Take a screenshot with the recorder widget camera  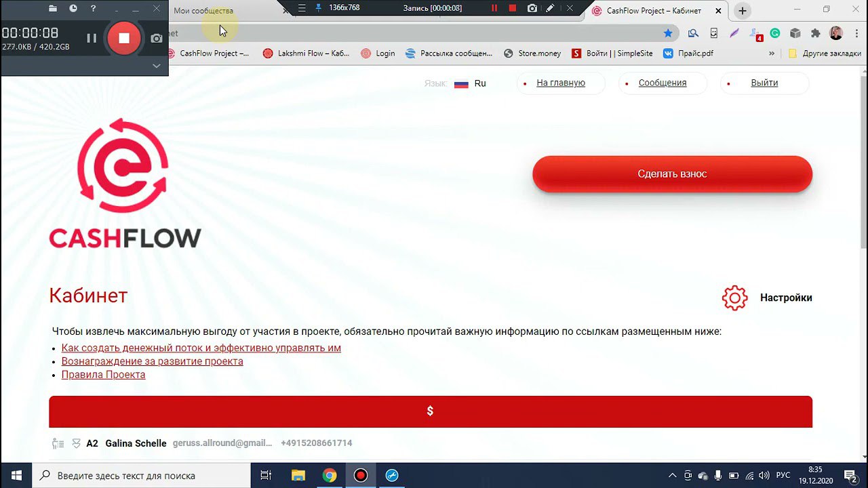tap(157, 39)
